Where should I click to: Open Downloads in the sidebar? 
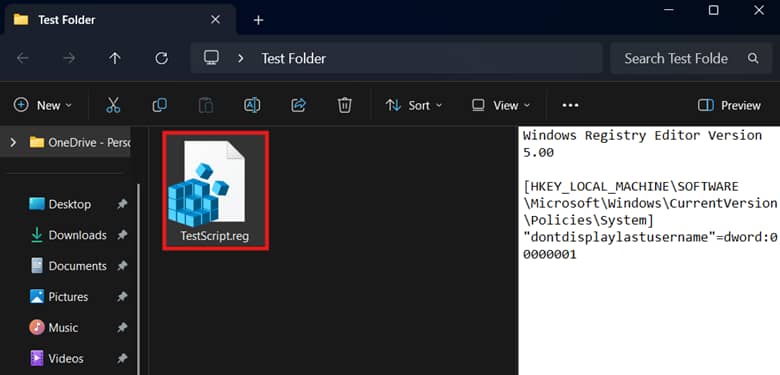click(x=77, y=235)
